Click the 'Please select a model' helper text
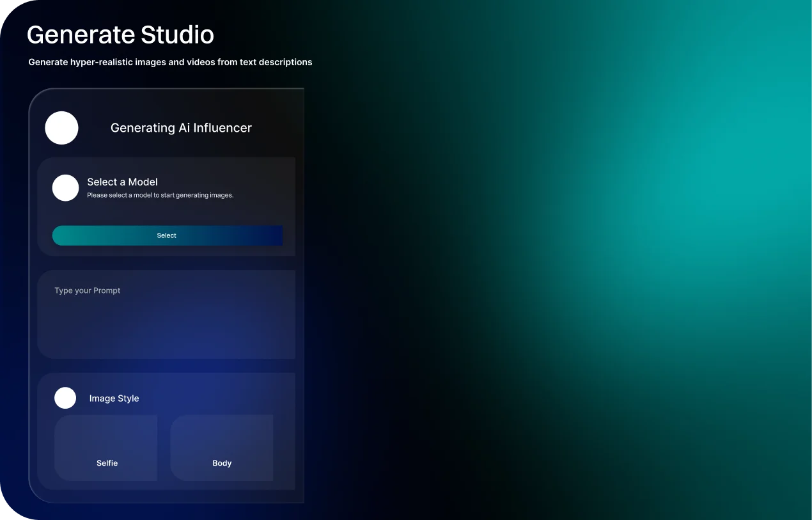 [x=160, y=195]
